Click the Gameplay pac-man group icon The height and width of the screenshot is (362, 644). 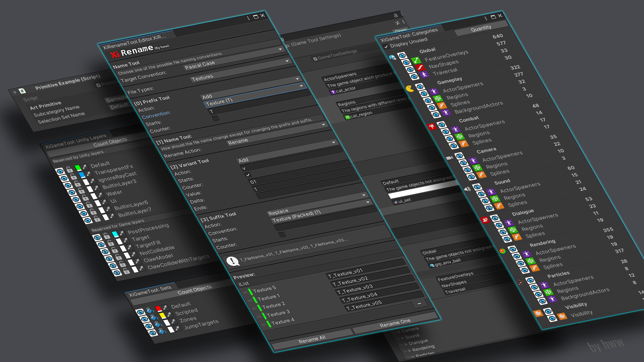click(410, 88)
